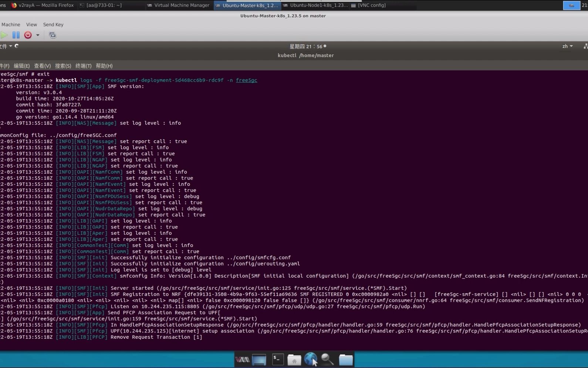Click the guest network connection icon
This screenshot has height=368, width=588.
pos(585,46)
